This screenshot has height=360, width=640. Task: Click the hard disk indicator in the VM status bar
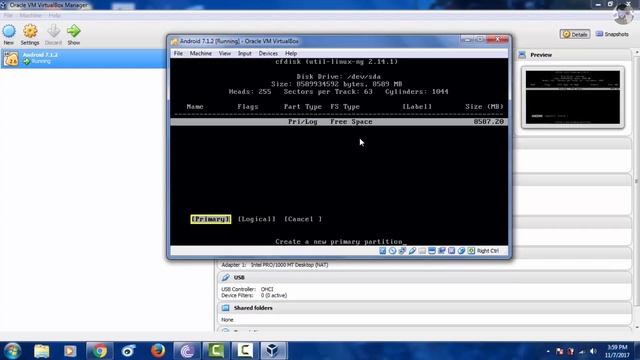click(382, 251)
